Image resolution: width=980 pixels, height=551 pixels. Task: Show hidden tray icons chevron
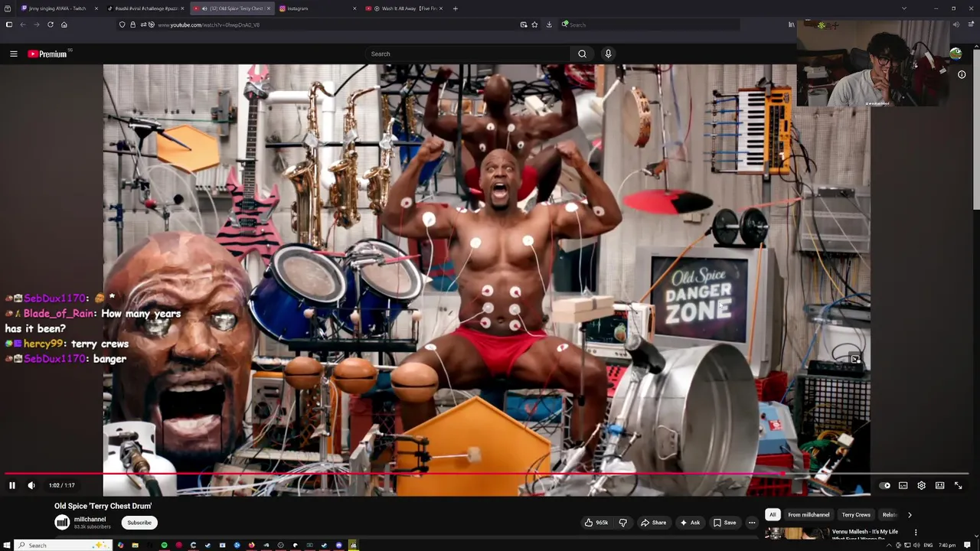[x=888, y=546]
